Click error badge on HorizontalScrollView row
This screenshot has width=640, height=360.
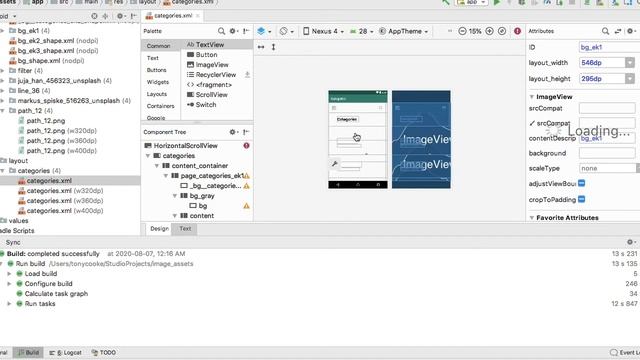[x=247, y=146]
